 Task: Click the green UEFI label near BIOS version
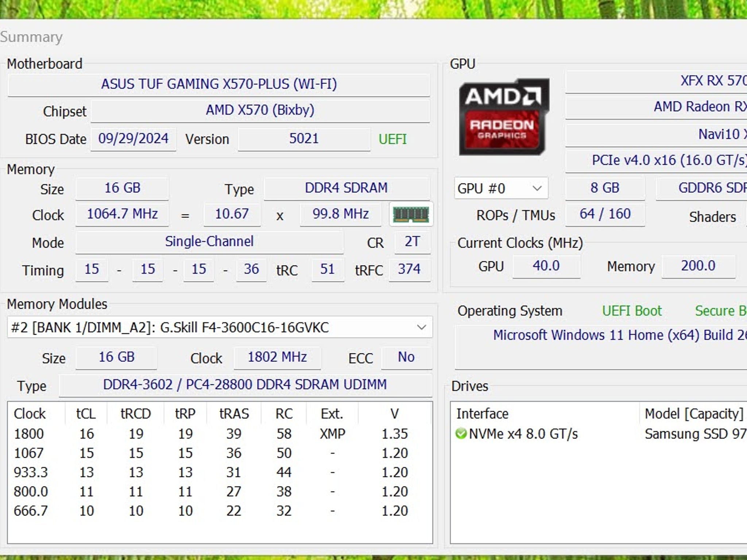pos(392,139)
